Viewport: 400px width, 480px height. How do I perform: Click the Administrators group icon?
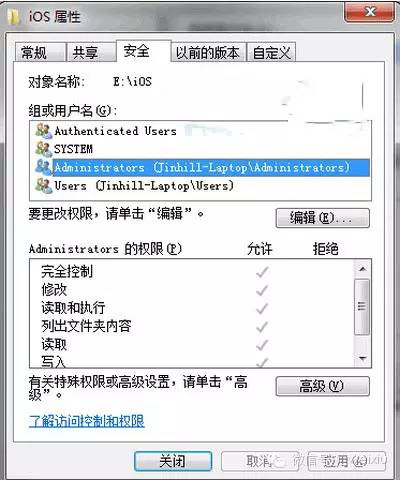(x=44, y=167)
